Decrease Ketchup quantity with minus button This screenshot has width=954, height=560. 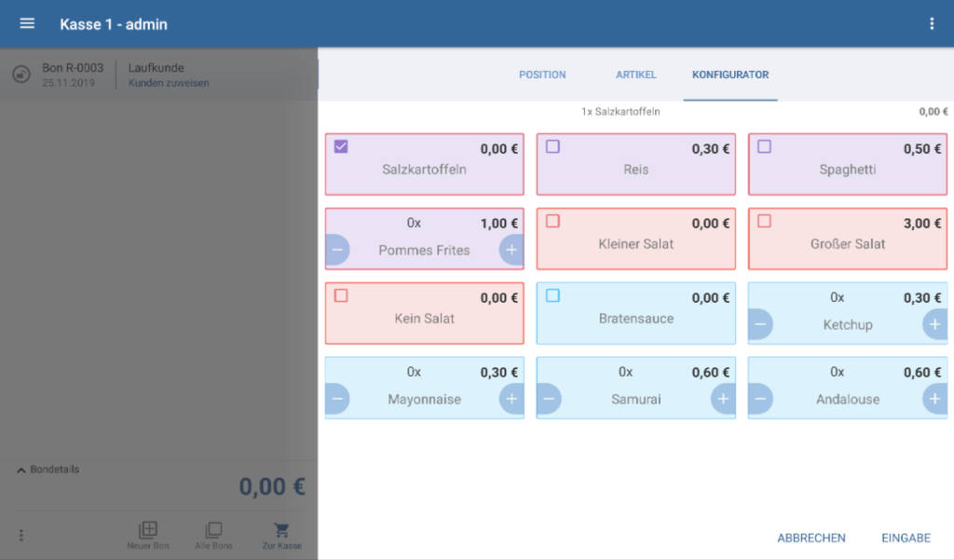761,324
